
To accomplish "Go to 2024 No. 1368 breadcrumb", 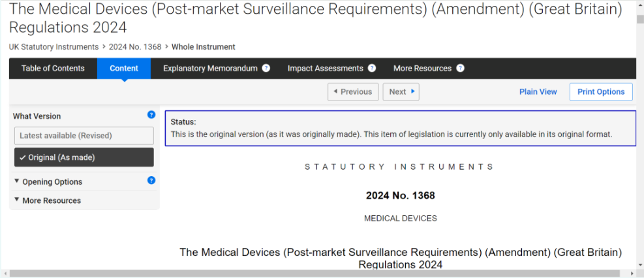I will 135,47.
